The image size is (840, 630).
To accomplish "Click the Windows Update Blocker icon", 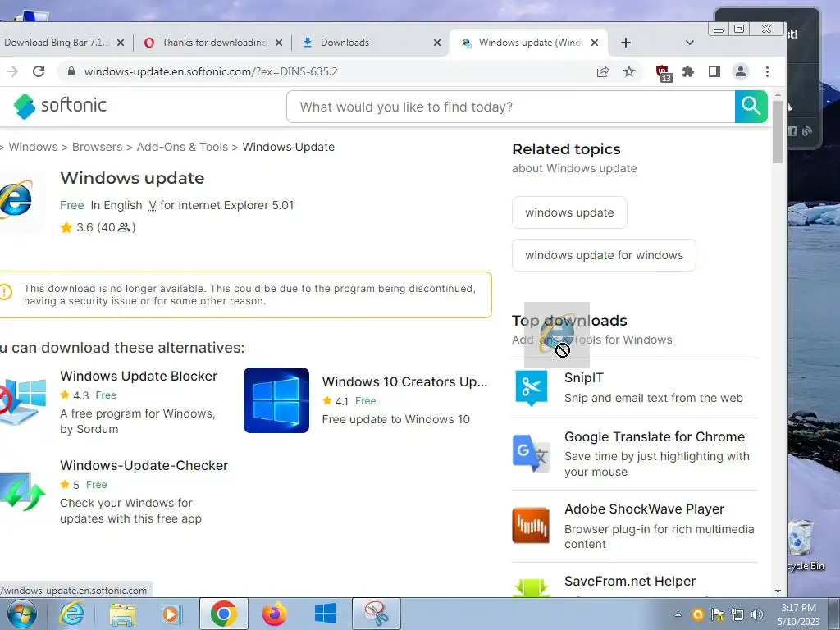I will tap(22, 400).
